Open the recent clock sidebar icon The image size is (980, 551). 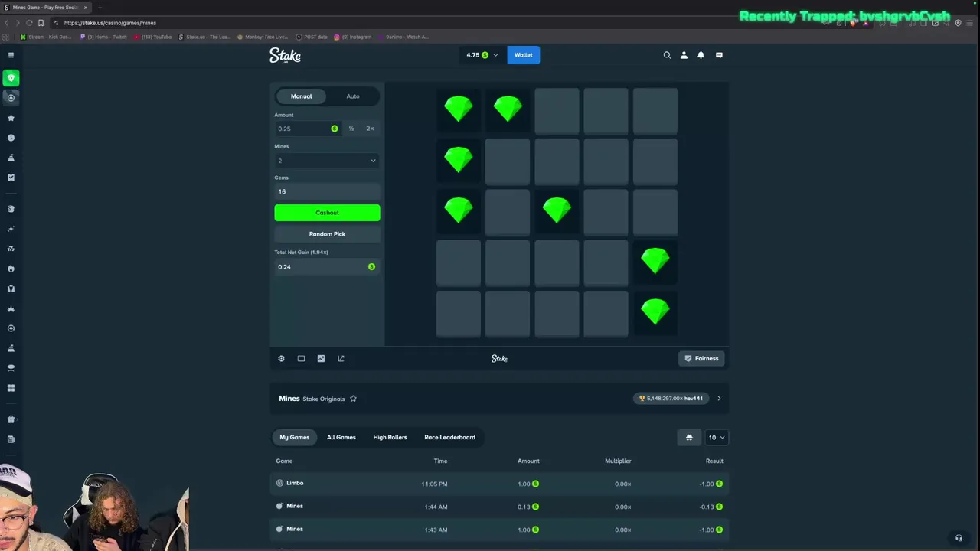11,138
